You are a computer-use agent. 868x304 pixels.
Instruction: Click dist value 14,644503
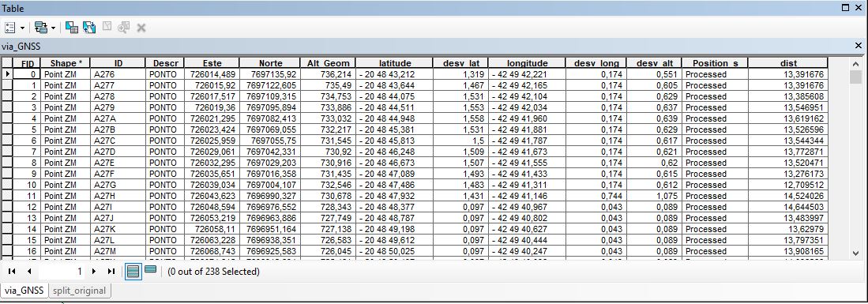(x=787, y=207)
